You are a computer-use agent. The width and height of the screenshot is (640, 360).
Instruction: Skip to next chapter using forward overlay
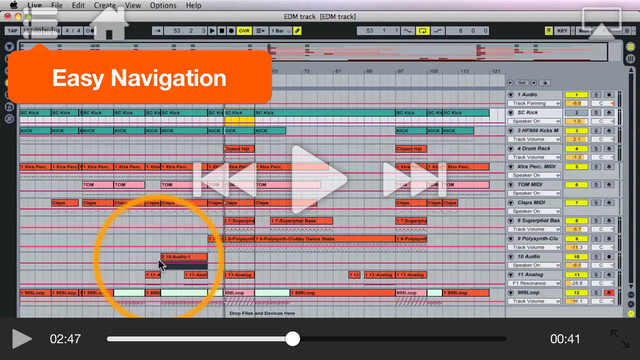[x=414, y=180]
